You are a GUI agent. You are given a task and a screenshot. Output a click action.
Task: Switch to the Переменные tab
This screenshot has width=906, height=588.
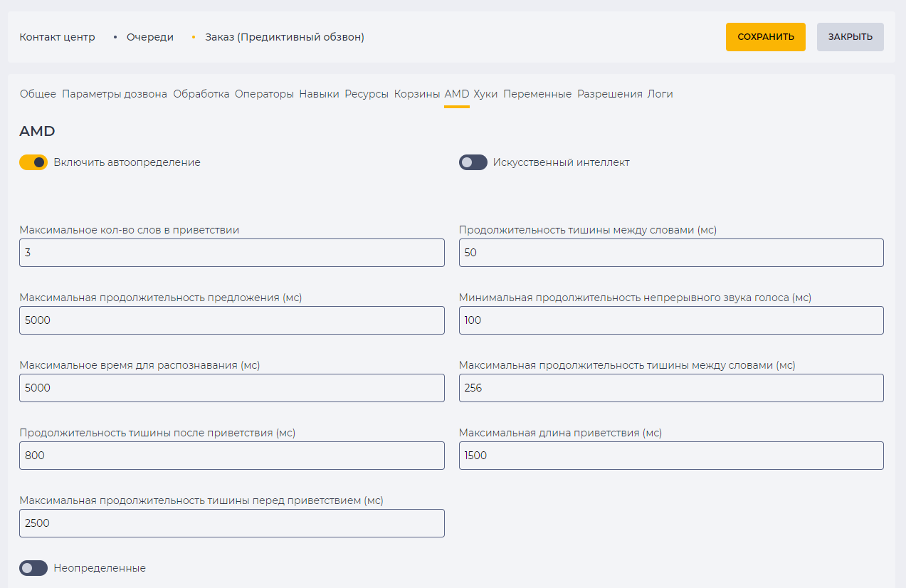pos(537,94)
